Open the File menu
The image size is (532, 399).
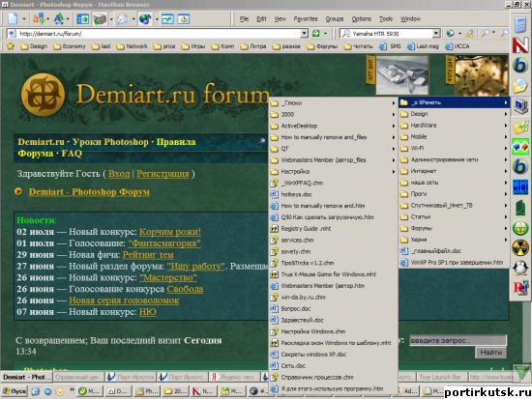pos(245,19)
